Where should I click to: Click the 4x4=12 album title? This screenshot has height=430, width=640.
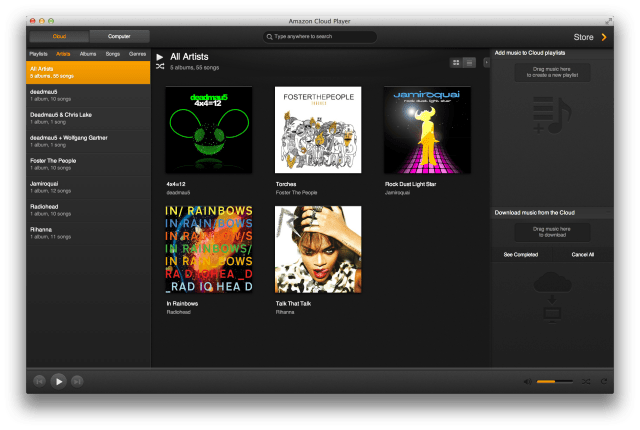click(176, 184)
